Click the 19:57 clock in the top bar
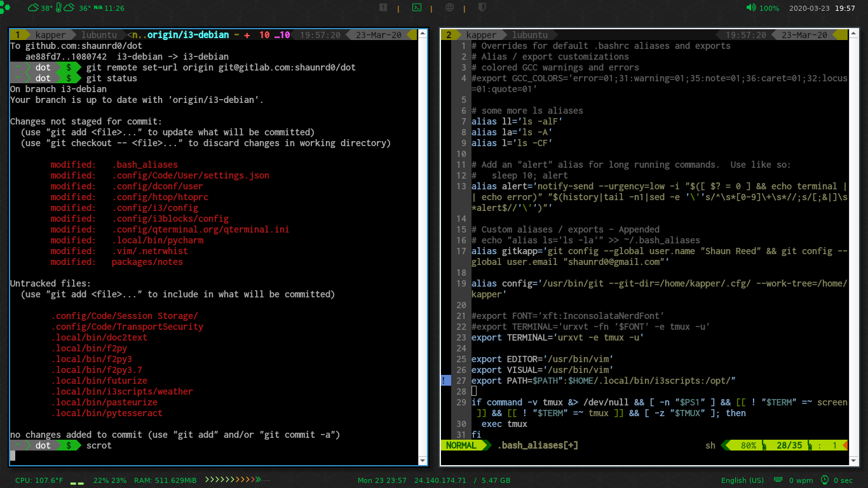Image resolution: width=868 pixels, height=488 pixels. pos(845,8)
